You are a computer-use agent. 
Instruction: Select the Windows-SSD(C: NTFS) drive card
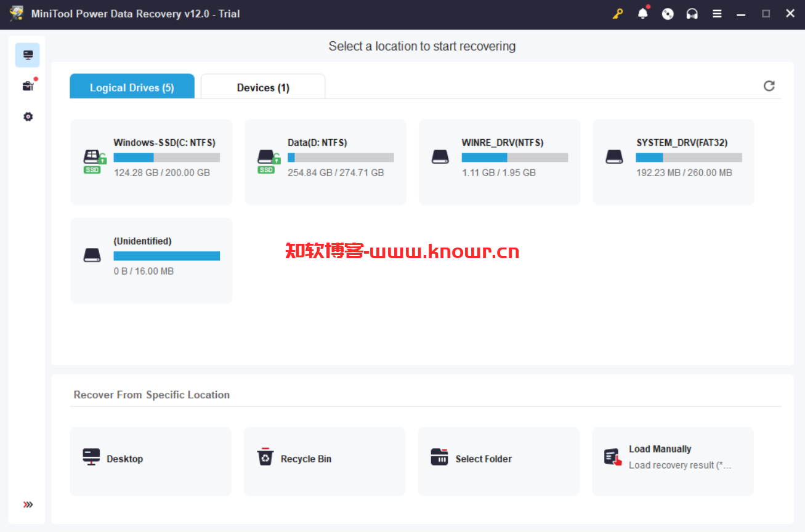coord(152,162)
